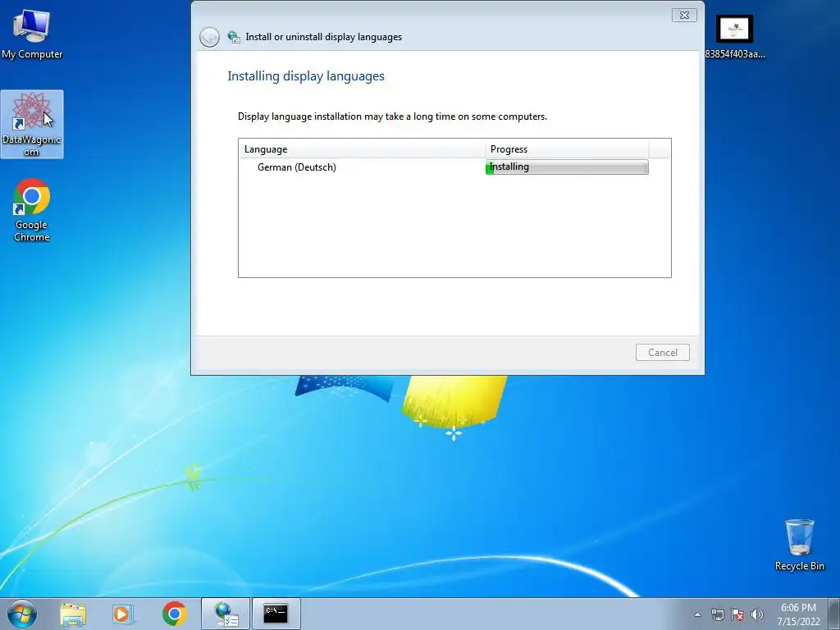Switch to the Command Prompt taskbar item
The height and width of the screenshot is (630, 840).
click(276, 614)
